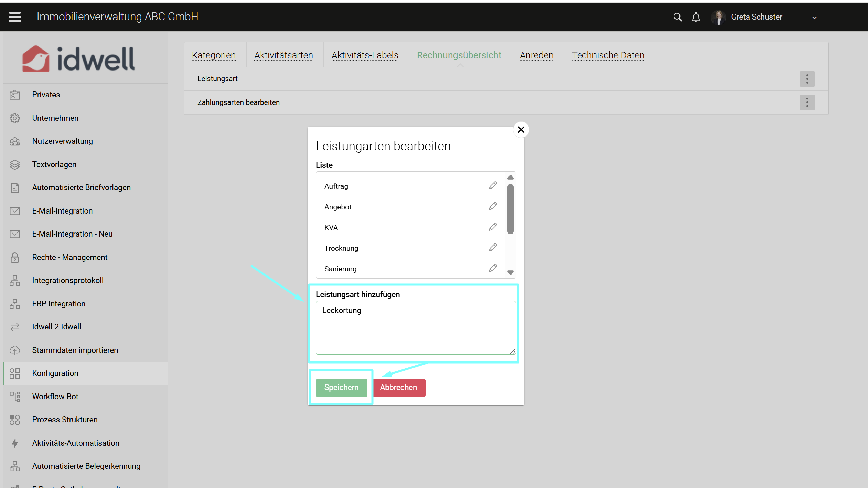The height and width of the screenshot is (488, 868).
Task: Open Workflow-Bot in the sidebar
Action: click(55, 396)
